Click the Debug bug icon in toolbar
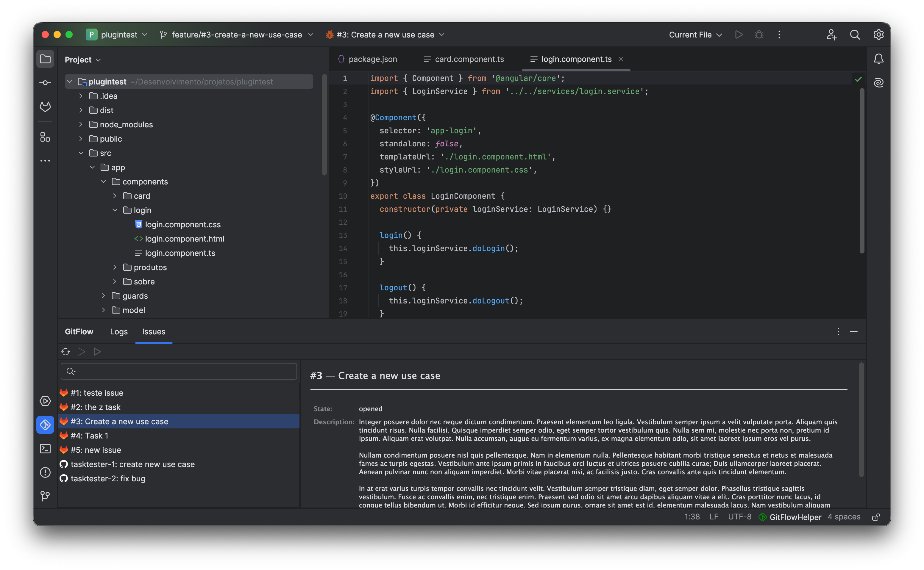The image size is (924, 570). click(x=759, y=35)
